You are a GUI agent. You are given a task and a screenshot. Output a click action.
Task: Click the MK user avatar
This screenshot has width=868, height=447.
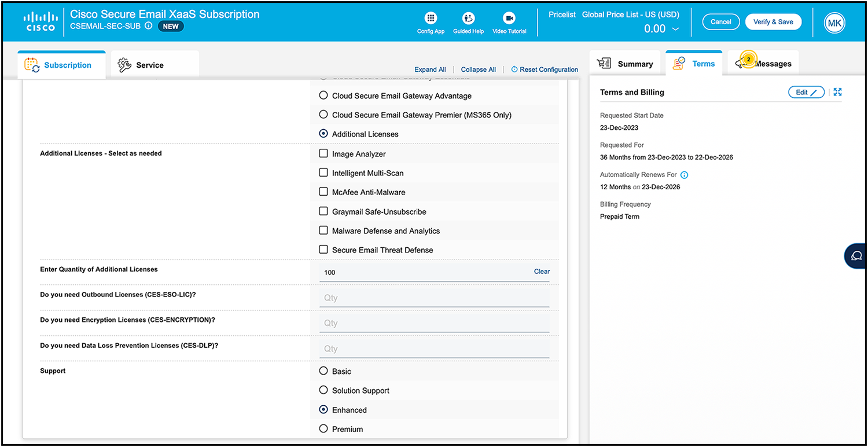[x=834, y=23]
